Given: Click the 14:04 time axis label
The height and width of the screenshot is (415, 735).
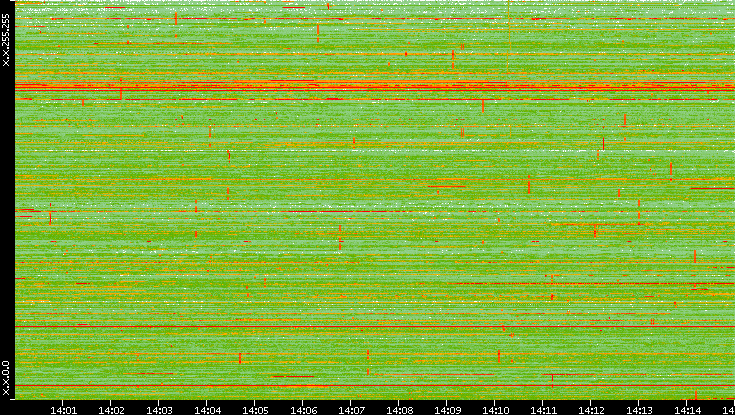Looking at the screenshot, I should [207, 410].
